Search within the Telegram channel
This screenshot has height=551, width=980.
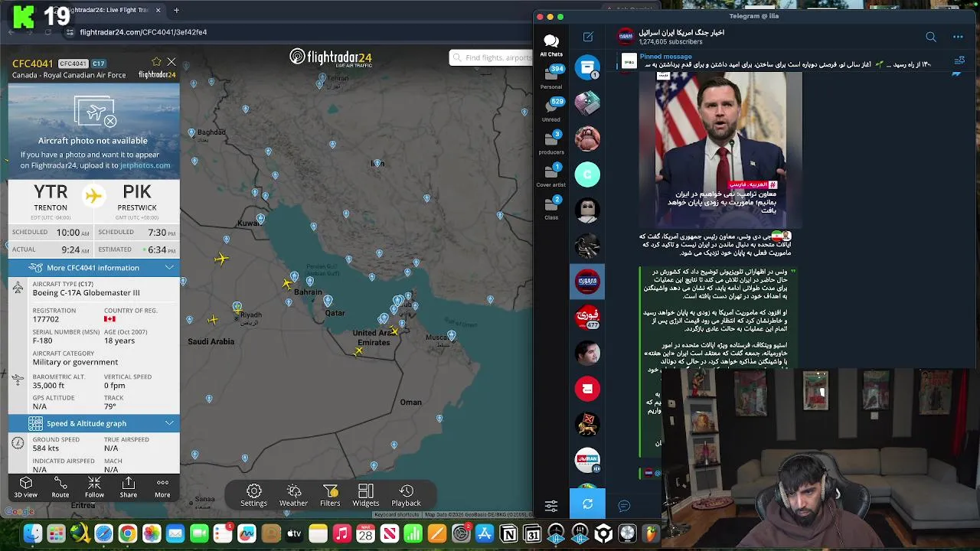click(x=931, y=37)
